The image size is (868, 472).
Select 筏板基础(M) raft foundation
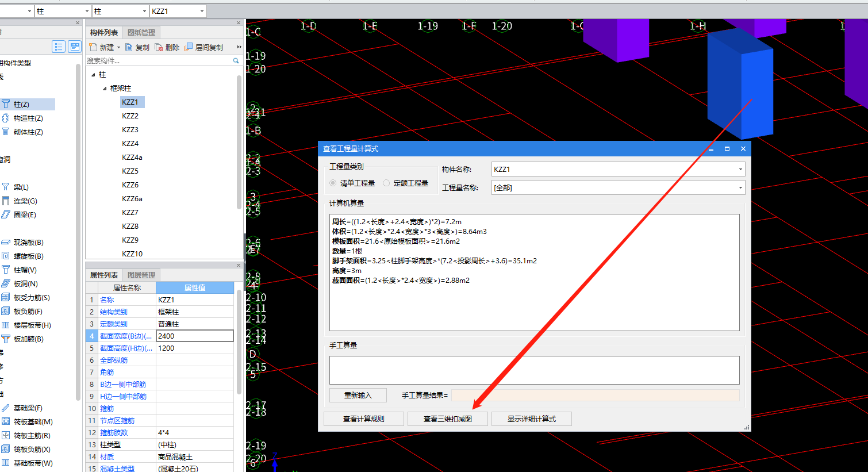pos(33,421)
